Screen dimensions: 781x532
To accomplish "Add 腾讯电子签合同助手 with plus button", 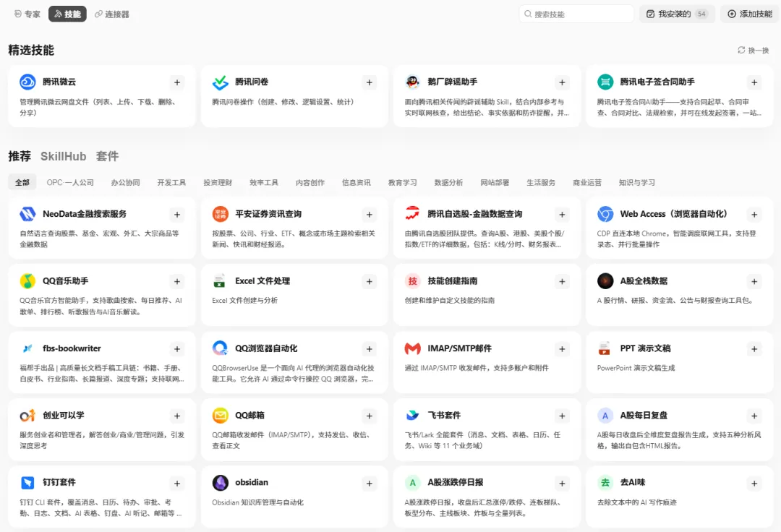I will tap(754, 82).
